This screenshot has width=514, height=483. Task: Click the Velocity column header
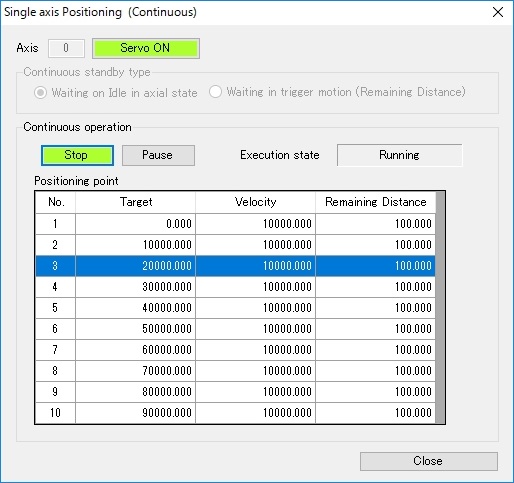coord(255,202)
